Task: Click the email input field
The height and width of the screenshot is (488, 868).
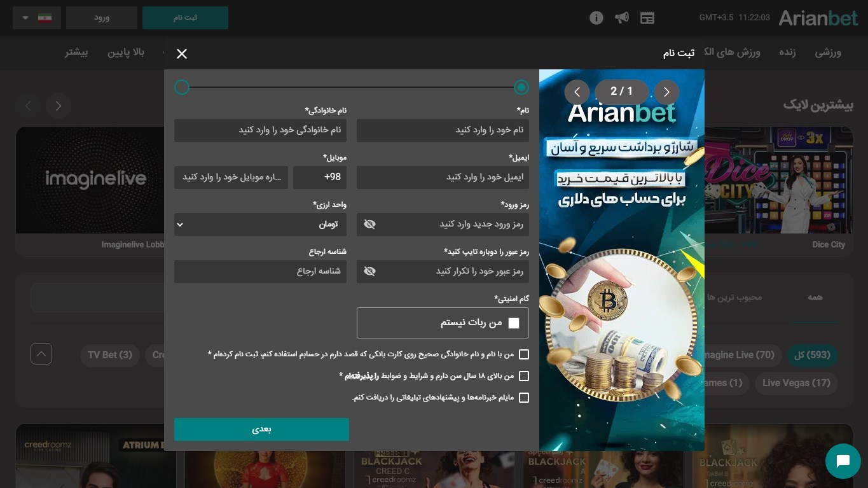Action: click(x=443, y=177)
